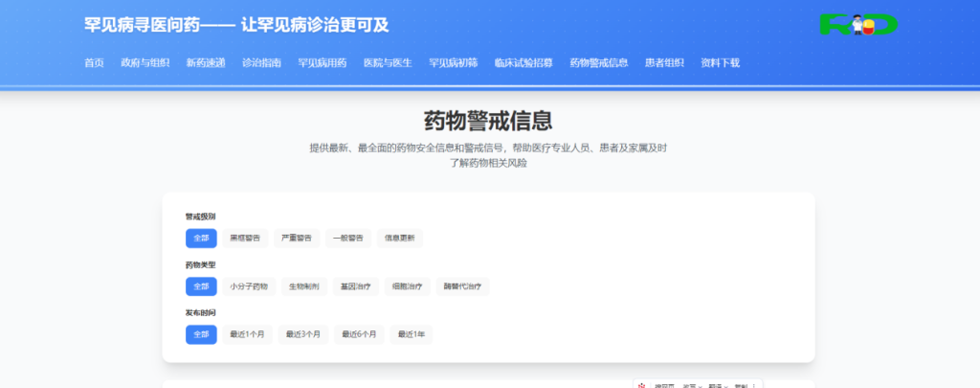The width and height of the screenshot is (980, 388).
Task: Filter to 最近1年
Action: (412, 334)
